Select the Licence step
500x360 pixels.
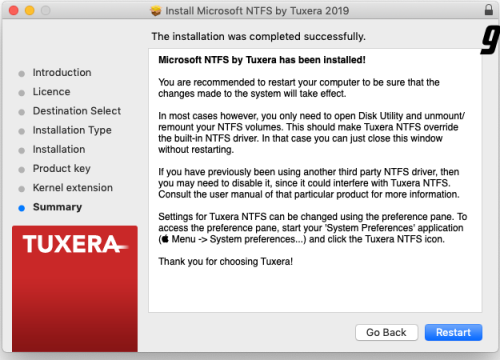coord(51,92)
